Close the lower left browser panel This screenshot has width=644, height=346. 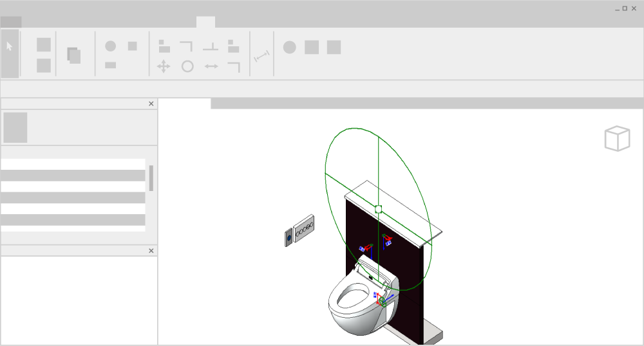[151, 251]
